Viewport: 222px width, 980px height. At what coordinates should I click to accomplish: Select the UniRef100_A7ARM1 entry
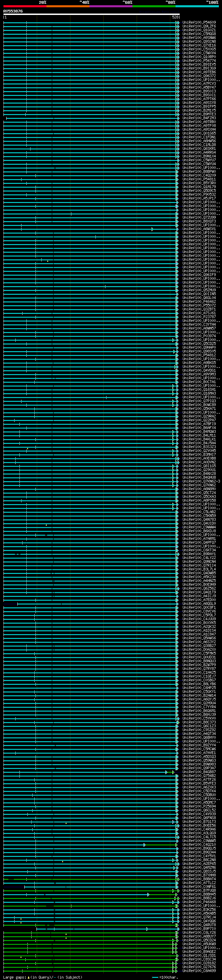pyautogui.click(x=199, y=539)
